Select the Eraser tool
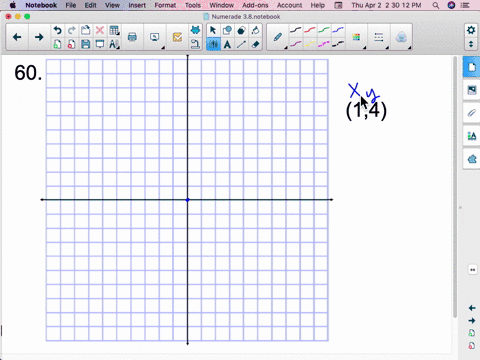Viewport: 480px width, 360px height. (x=256, y=44)
